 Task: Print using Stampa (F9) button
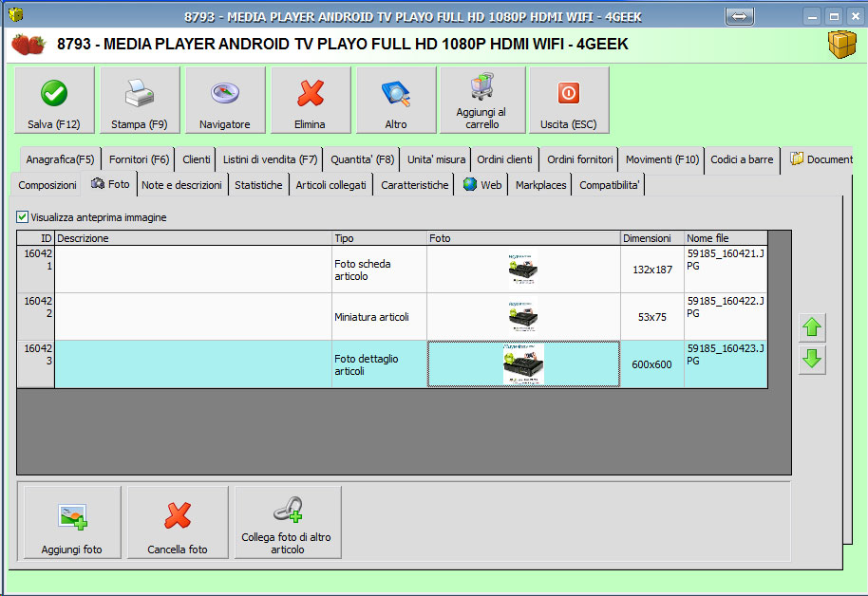pyautogui.click(x=140, y=101)
